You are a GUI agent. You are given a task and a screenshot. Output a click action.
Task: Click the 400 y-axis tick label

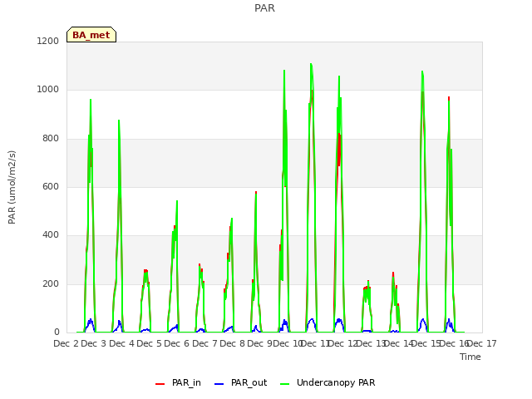click(x=51, y=235)
